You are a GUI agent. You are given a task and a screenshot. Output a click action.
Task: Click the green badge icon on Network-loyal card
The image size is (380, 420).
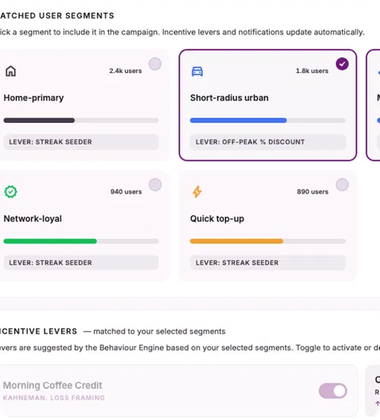(11, 192)
